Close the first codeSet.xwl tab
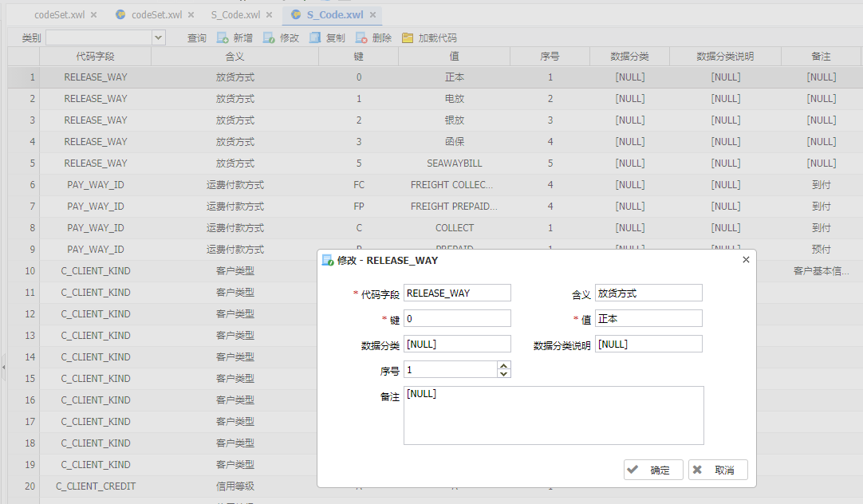Viewport: 863px width, 504px height. 94,15
